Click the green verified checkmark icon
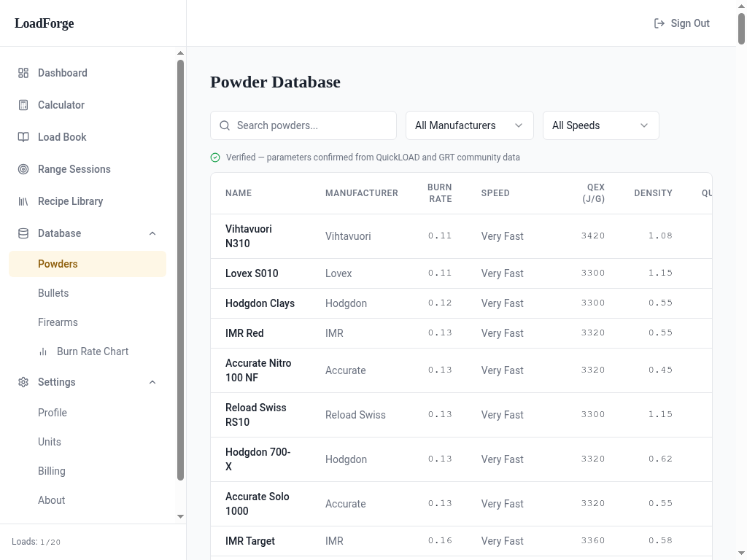Image resolution: width=747 pixels, height=560 pixels. (x=215, y=157)
